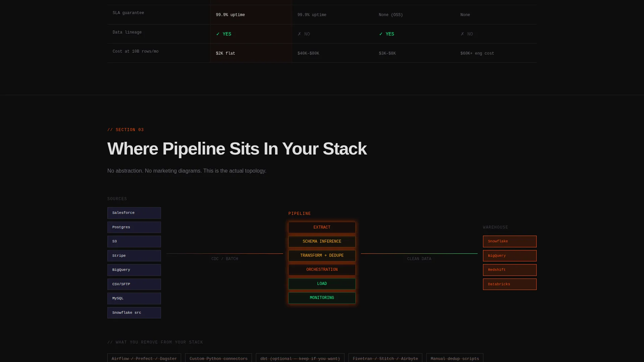
Task: Select the Postgres source box
Action: (134, 227)
